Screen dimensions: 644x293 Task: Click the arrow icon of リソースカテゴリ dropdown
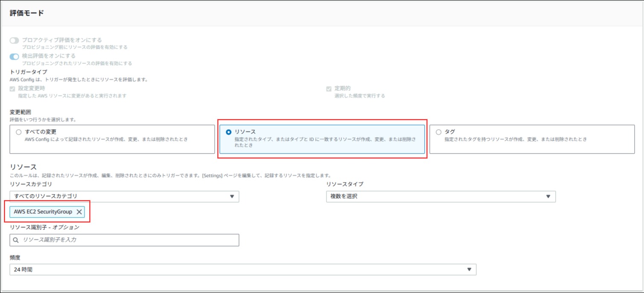[232, 197]
